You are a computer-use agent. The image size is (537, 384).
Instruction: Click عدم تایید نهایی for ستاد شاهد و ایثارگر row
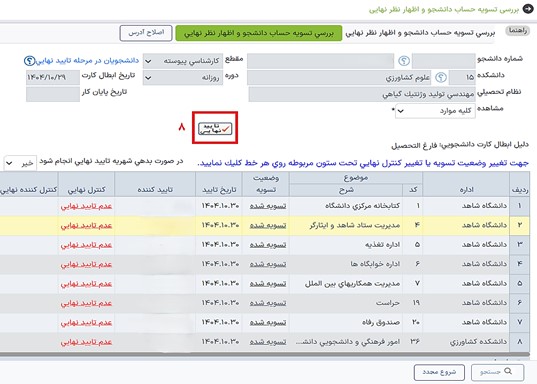pos(86,225)
